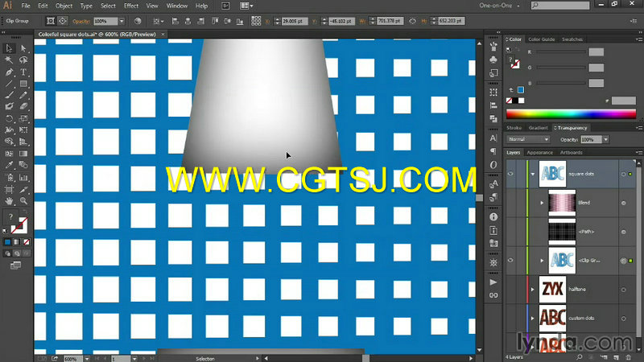Open the Object menu

(64, 6)
